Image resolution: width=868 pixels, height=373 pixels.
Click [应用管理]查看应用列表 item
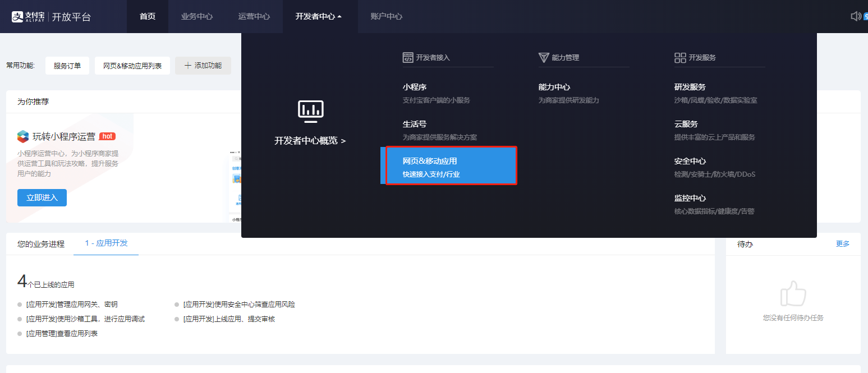click(x=62, y=334)
